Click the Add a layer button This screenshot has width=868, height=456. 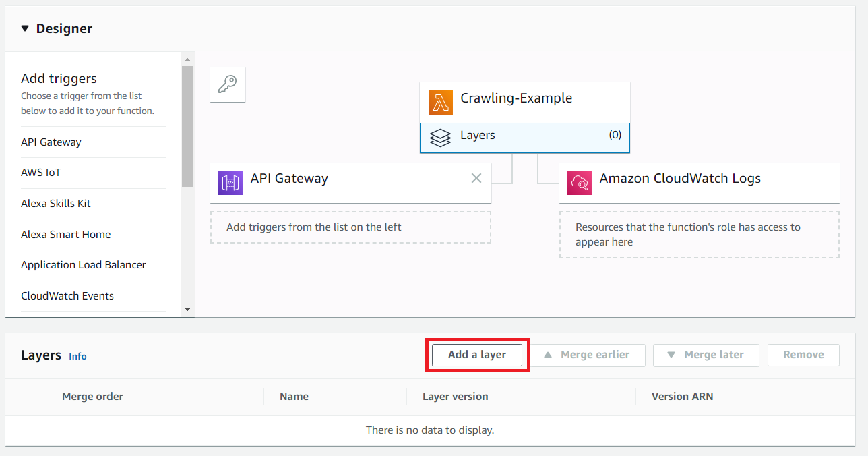tap(477, 355)
